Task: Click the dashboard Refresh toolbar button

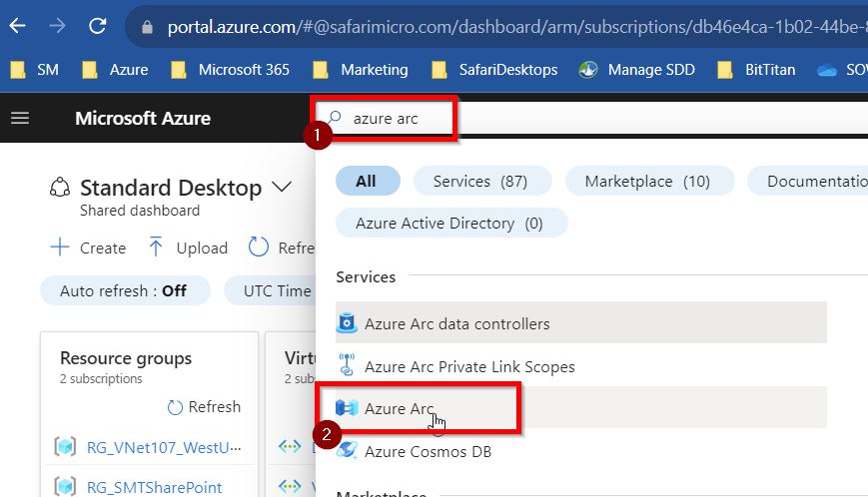Action: click(x=282, y=248)
